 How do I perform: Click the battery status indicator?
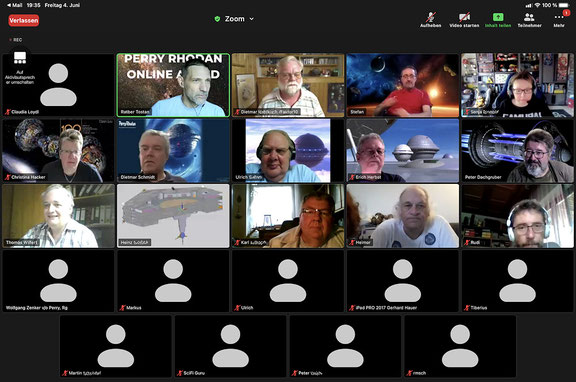tap(564, 5)
